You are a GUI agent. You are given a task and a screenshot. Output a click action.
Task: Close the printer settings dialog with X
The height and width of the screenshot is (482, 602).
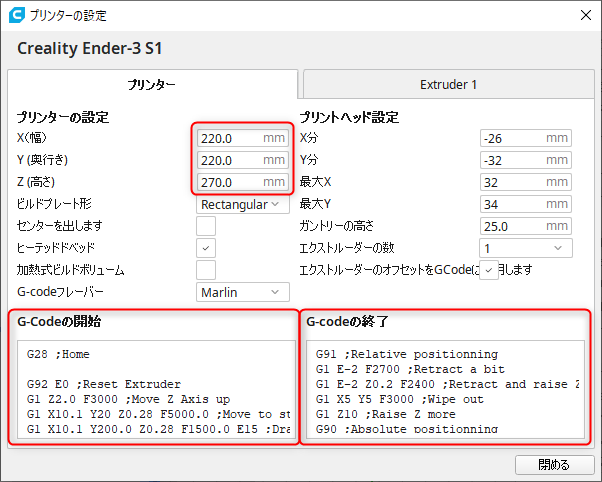coord(585,15)
